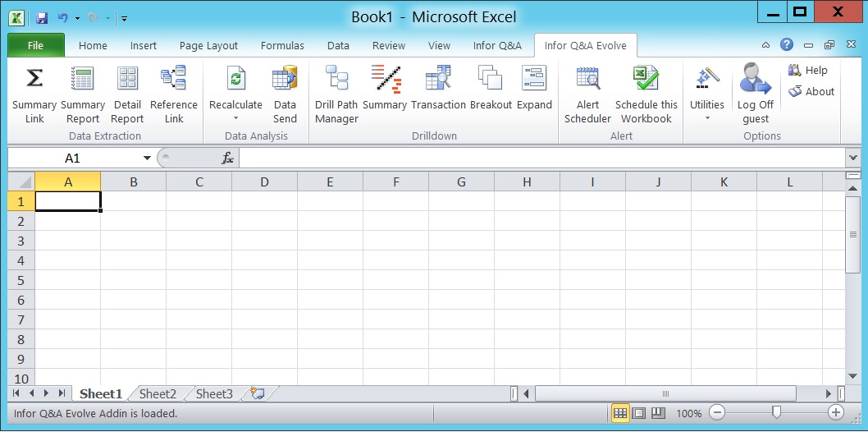Switch to Page Layout view

coord(639,412)
